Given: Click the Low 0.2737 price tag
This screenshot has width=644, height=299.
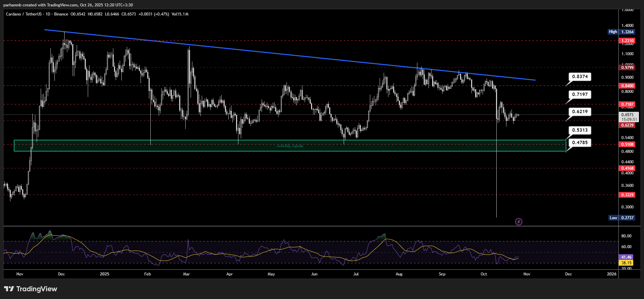Looking at the screenshot, I should (621, 218).
